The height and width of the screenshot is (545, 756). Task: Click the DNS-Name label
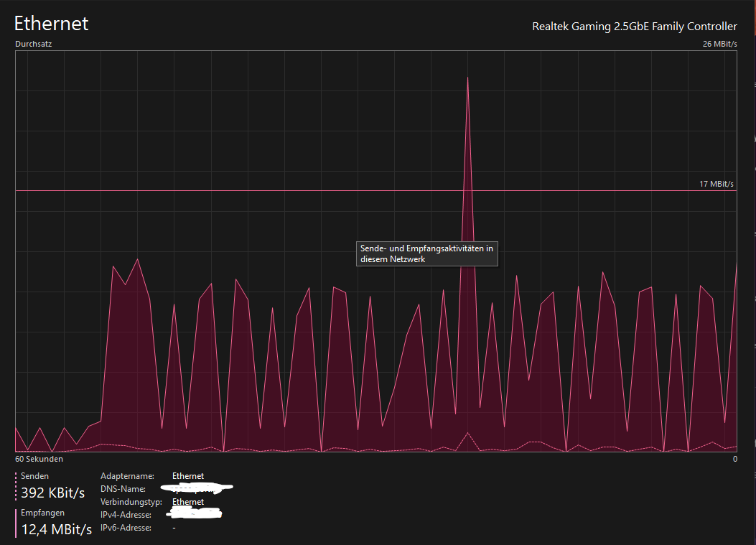123,489
